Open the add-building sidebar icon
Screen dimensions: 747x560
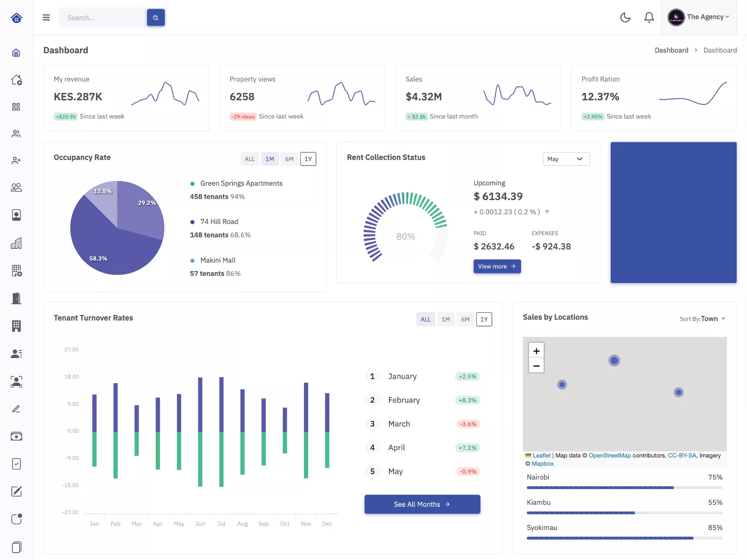click(16, 271)
